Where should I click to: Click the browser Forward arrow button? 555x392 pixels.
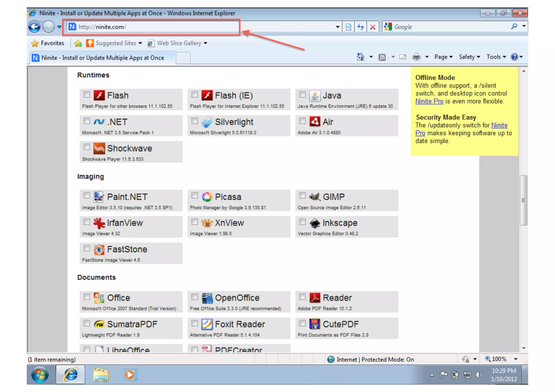pyautogui.click(x=49, y=27)
